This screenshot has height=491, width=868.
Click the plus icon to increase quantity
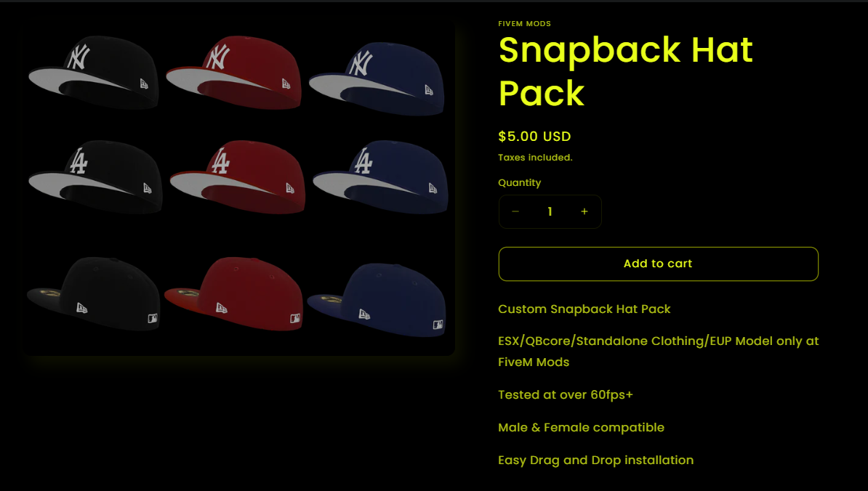(584, 212)
